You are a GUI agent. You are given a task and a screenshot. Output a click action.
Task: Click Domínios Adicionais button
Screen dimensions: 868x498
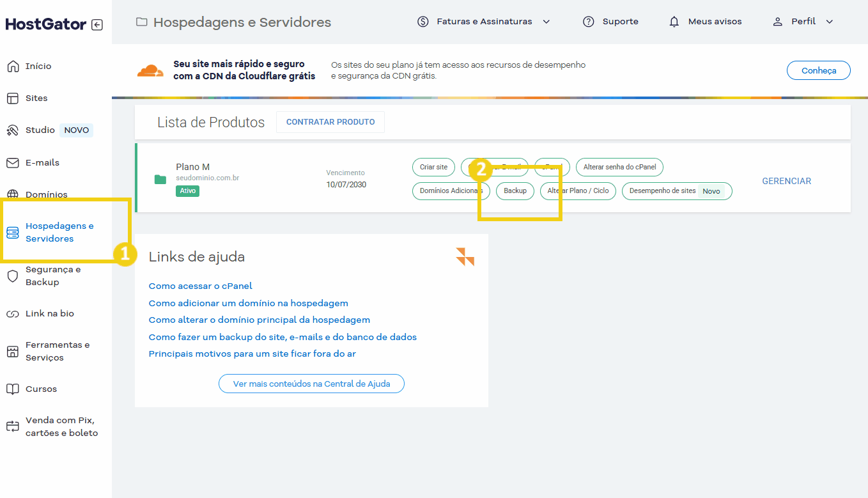pos(451,191)
